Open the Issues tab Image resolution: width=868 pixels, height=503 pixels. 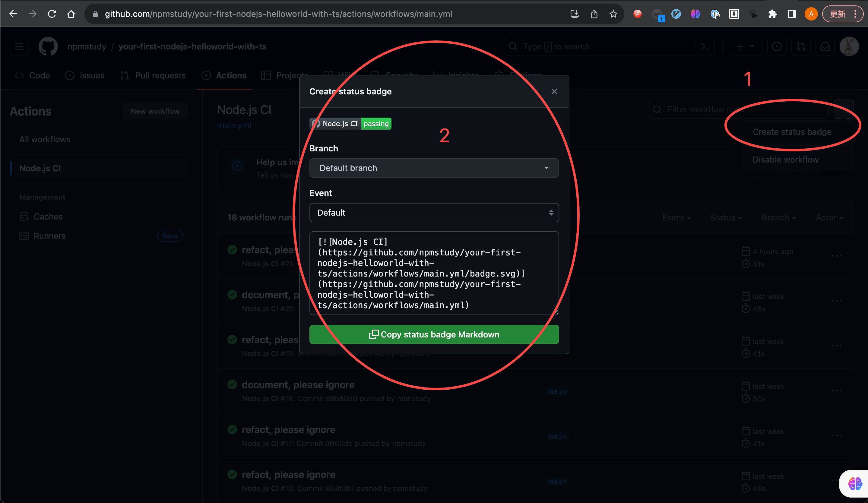[85, 75]
